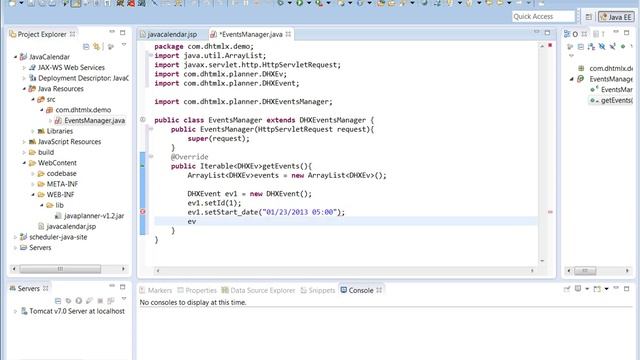
Task: Select the src folder
Action: click(x=47, y=99)
